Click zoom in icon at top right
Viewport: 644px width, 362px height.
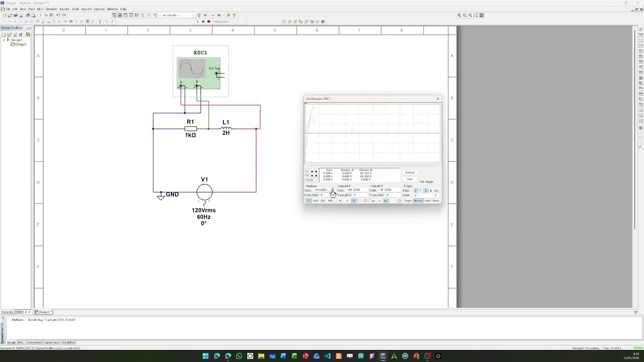tap(459, 15)
